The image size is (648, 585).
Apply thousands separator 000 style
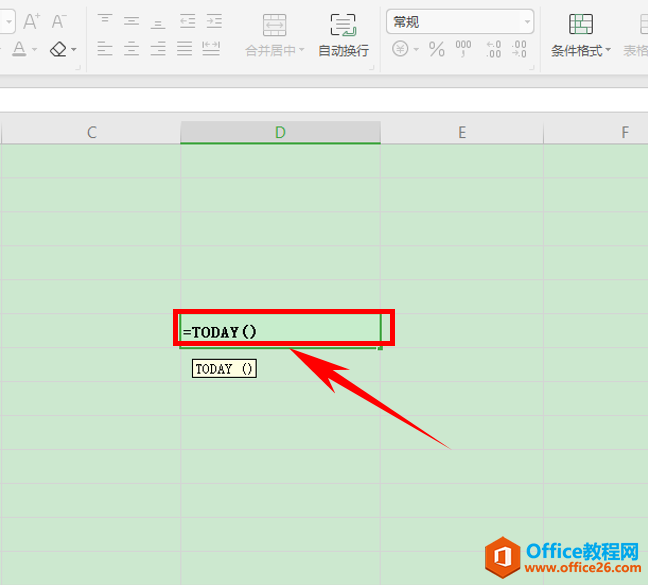point(463,49)
